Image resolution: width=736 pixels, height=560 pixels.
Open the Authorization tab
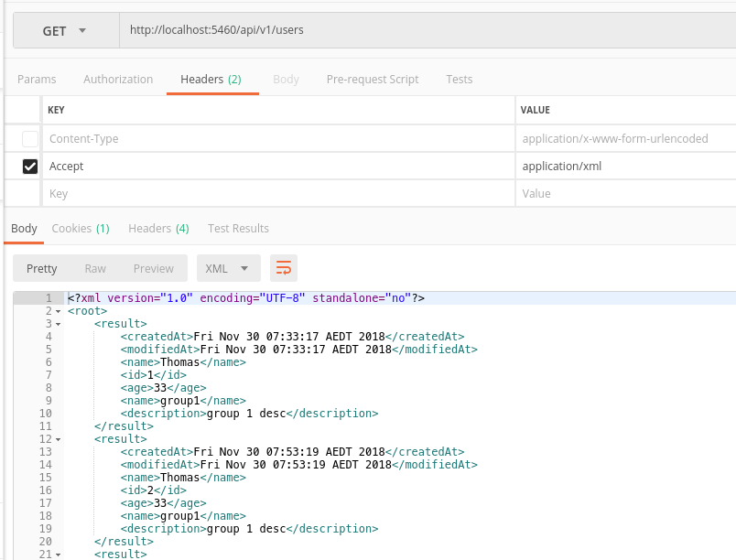[x=117, y=80]
